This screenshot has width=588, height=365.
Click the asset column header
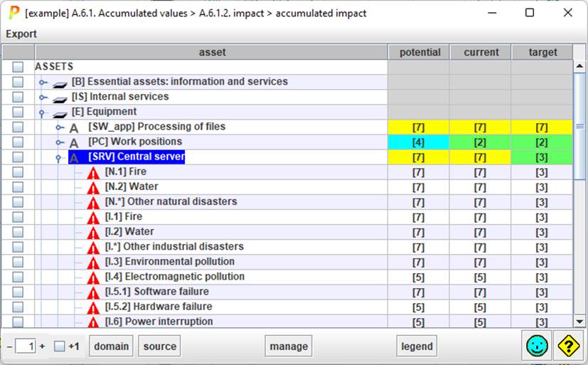click(x=211, y=52)
